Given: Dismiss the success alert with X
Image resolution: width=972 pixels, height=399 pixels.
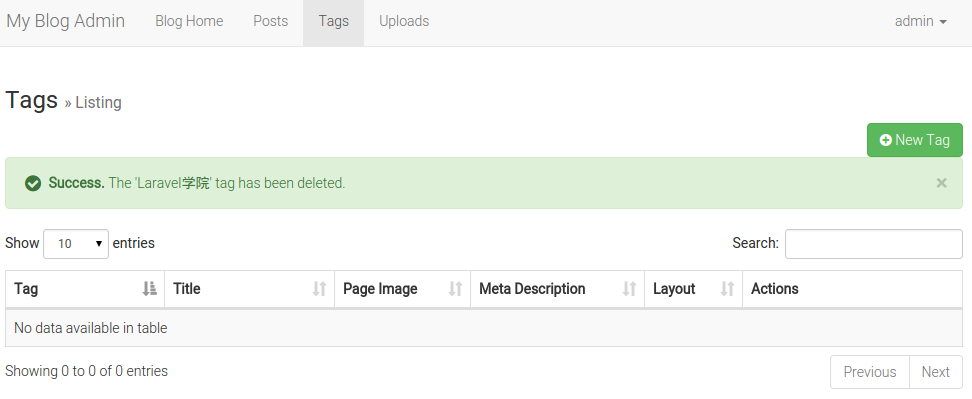Looking at the screenshot, I should pyautogui.click(x=941, y=183).
